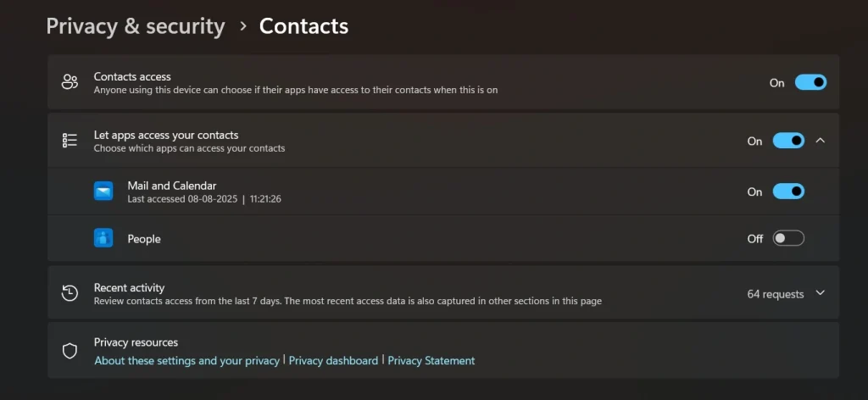Click the app list icon beside Let apps access

coord(70,141)
